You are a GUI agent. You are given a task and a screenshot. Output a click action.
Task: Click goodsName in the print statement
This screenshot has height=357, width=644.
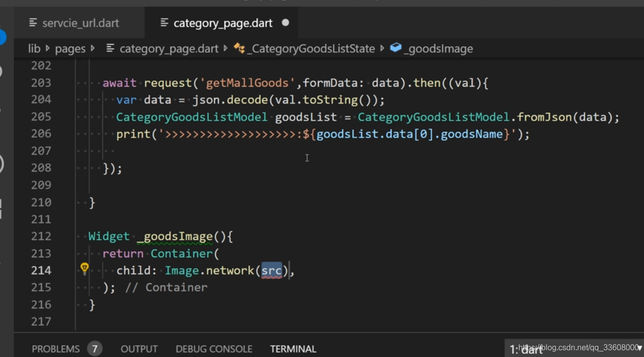[x=472, y=134]
